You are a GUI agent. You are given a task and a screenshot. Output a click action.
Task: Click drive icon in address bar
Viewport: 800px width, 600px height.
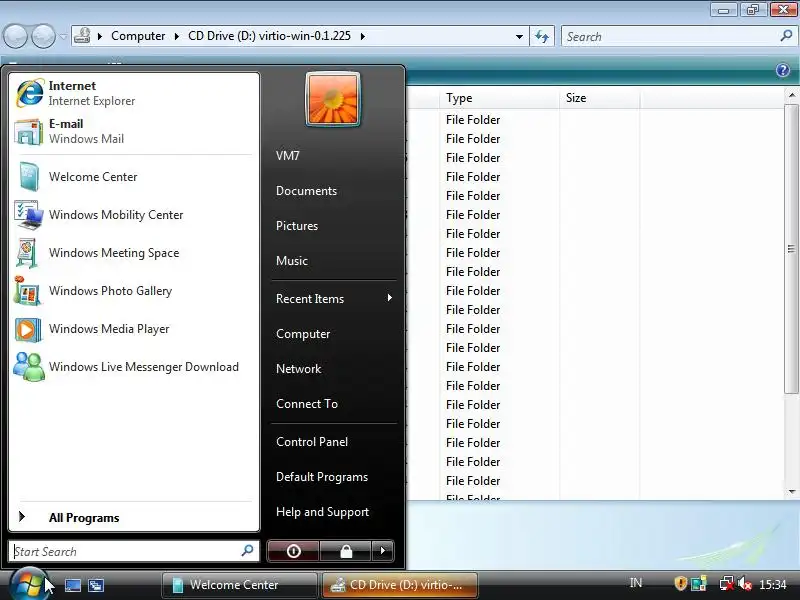tap(82, 36)
